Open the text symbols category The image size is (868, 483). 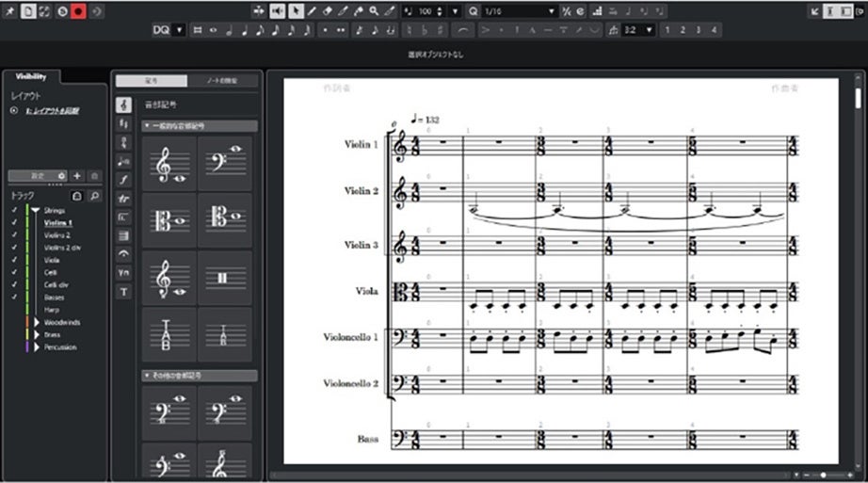123,292
